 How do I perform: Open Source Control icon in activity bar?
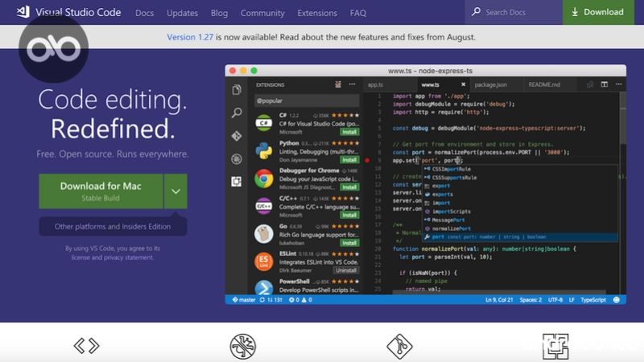[237, 136]
